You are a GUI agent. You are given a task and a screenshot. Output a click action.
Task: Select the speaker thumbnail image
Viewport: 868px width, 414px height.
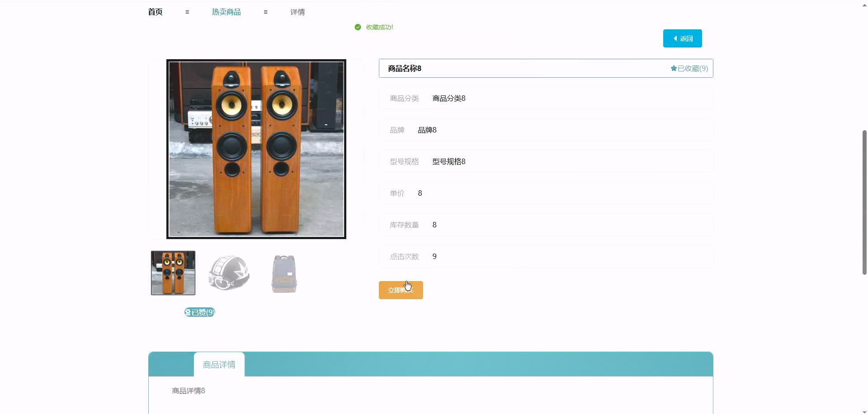click(x=173, y=273)
